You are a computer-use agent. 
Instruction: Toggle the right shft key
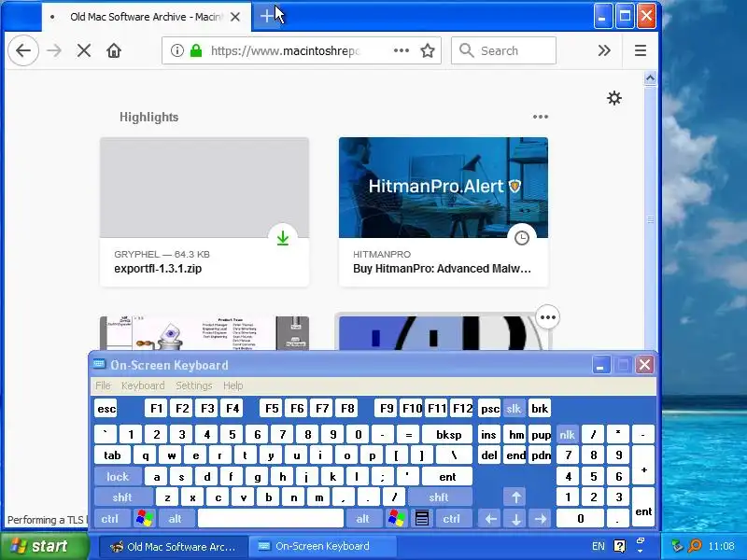point(439,497)
